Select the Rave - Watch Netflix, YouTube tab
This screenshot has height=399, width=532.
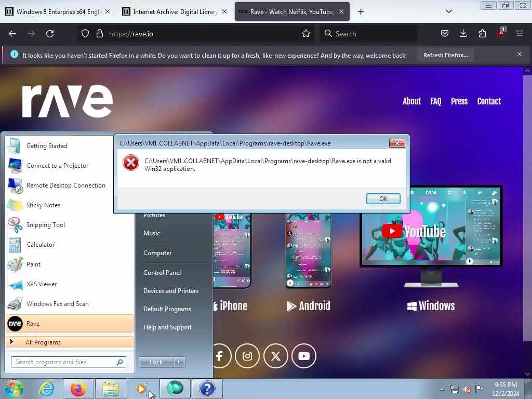pyautogui.click(x=292, y=12)
